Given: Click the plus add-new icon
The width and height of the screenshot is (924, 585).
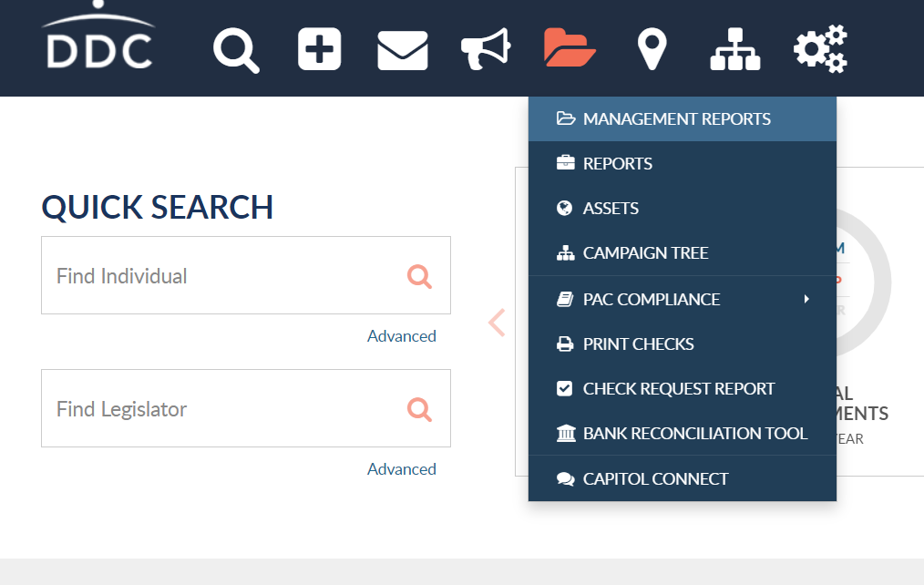Looking at the screenshot, I should pyautogui.click(x=320, y=49).
